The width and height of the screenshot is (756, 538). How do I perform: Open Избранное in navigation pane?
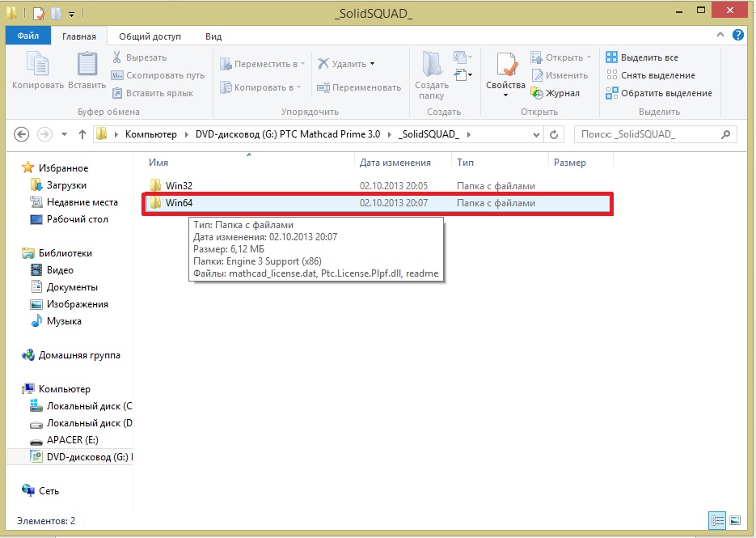pos(63,168)
